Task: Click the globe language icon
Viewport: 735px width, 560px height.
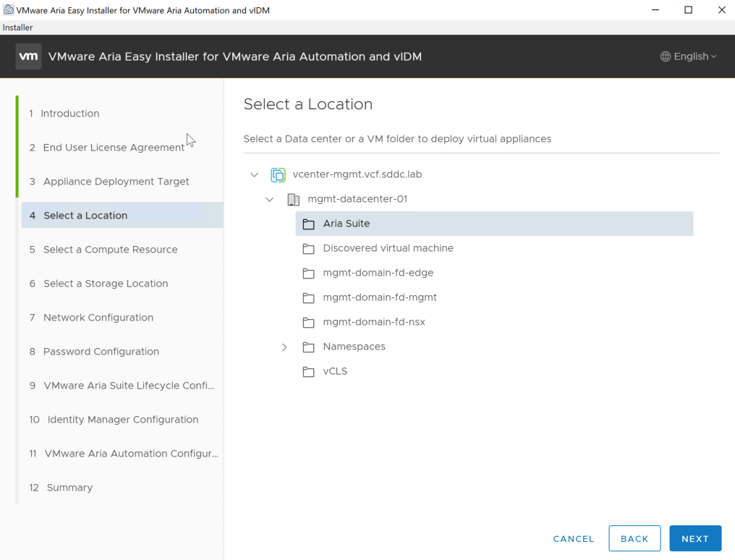Action: 666,56
